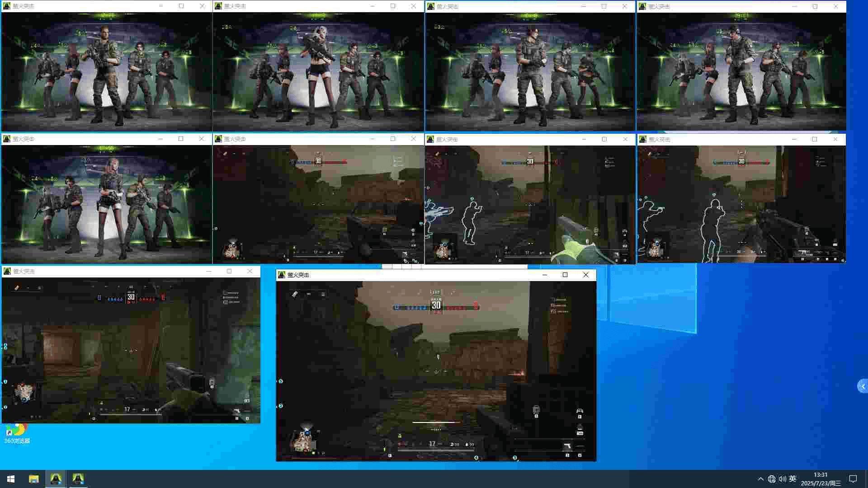Show hidden system tray icons
Image resolution: width=868 pixels, height=488 pixels.
[760, 479]
